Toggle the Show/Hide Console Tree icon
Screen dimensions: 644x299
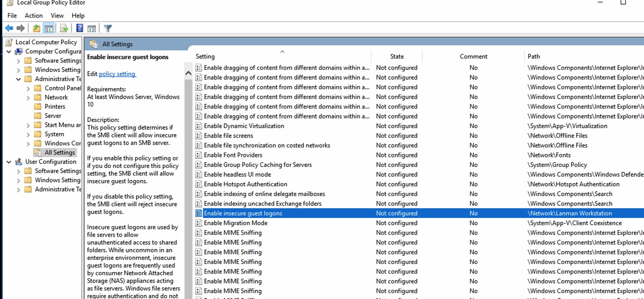[49, 28]
